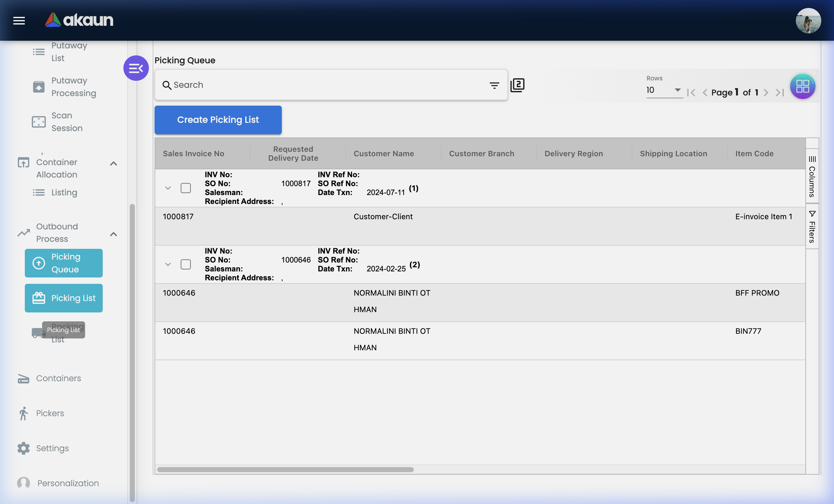
Task: Select checkbox for invoice 1000646 group
Action: point(185,264)
